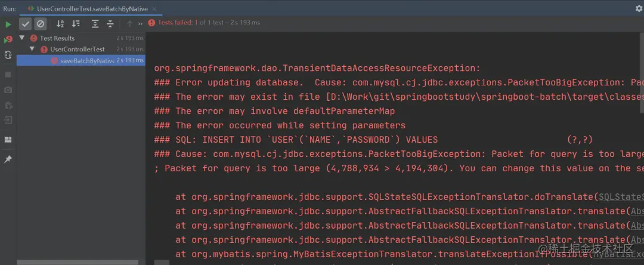644x265 pixels.
Task: Rerun the test with the green play icon
Action: pos(8,24)
